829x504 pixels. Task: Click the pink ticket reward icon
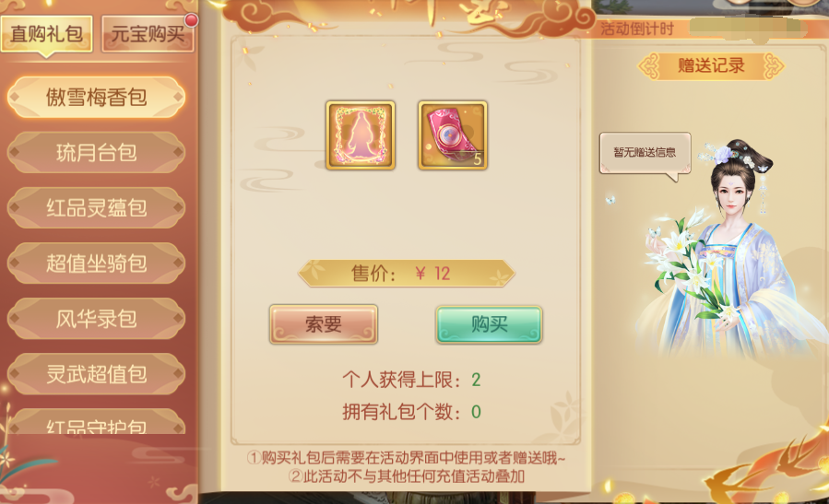pos(453,135)
